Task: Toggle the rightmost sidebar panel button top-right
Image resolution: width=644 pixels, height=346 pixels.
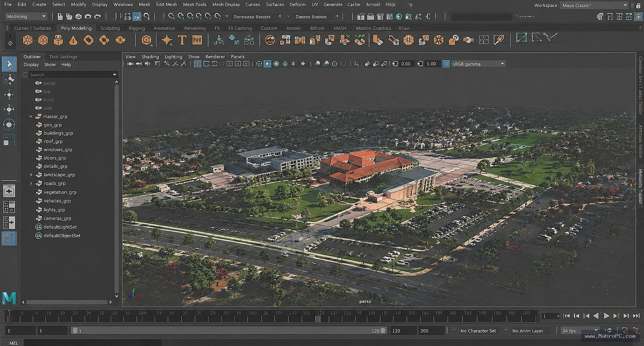Action: [x=638, y=17]
